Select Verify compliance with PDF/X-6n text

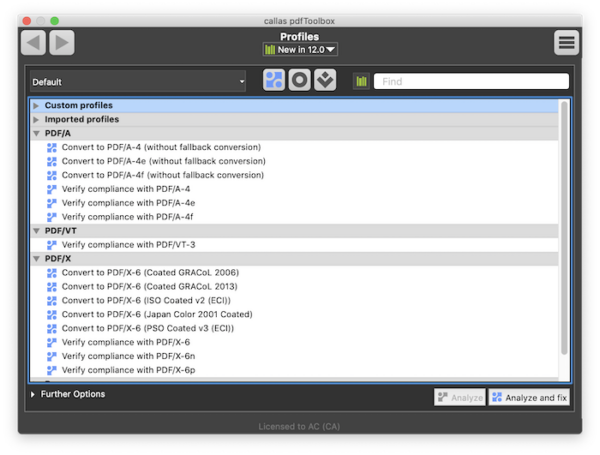point(128,356)
